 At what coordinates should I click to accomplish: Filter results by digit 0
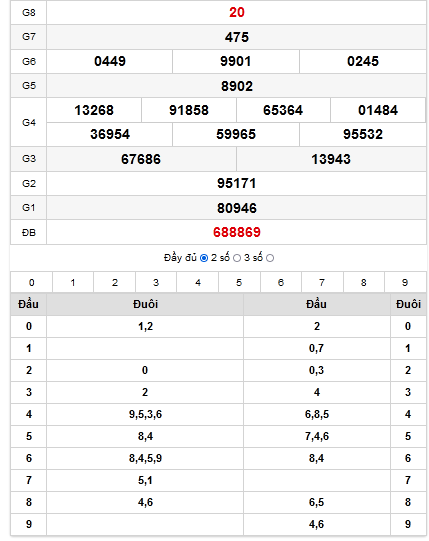(31, 283)
